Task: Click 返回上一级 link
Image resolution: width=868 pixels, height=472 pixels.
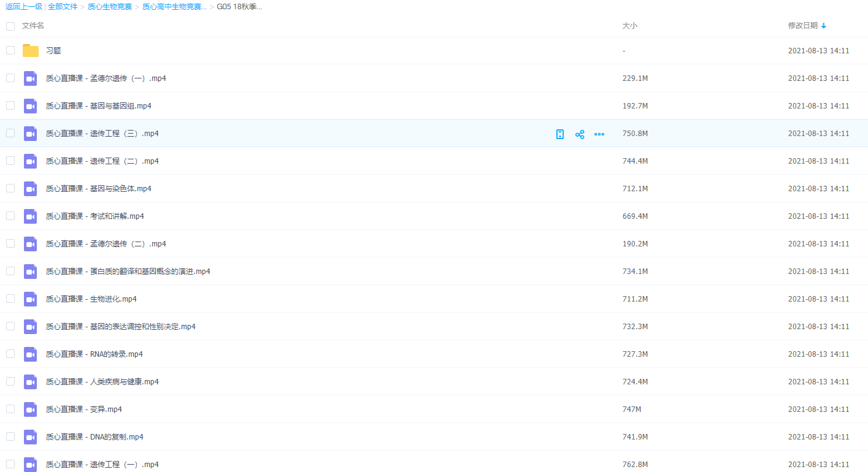Action: (24, 7)
